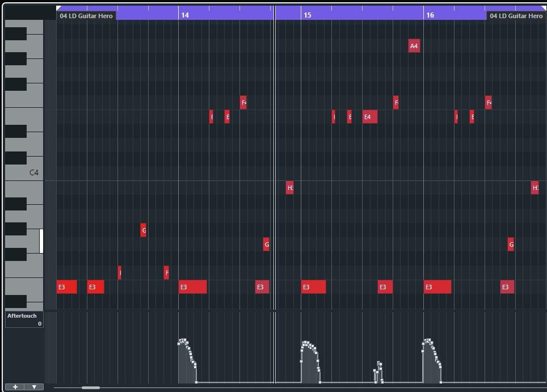Select the H3 note at far right edge
The image size is (547, 392).
coord(535,188)
